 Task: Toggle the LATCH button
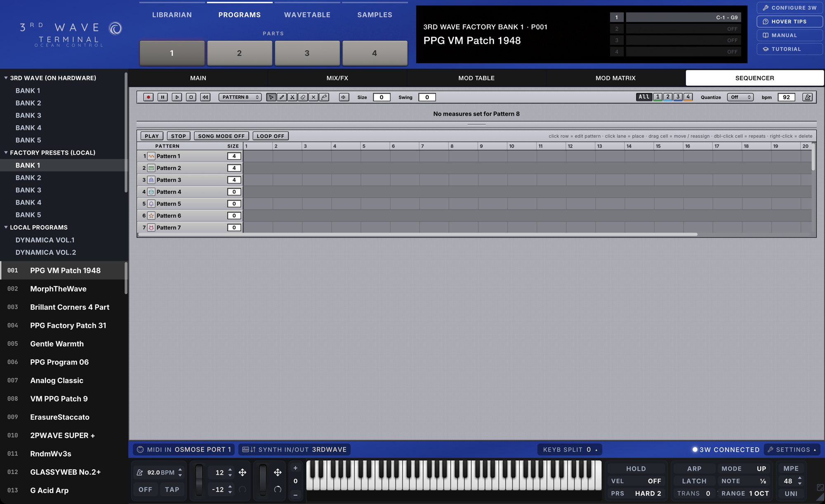pos(694,481)
